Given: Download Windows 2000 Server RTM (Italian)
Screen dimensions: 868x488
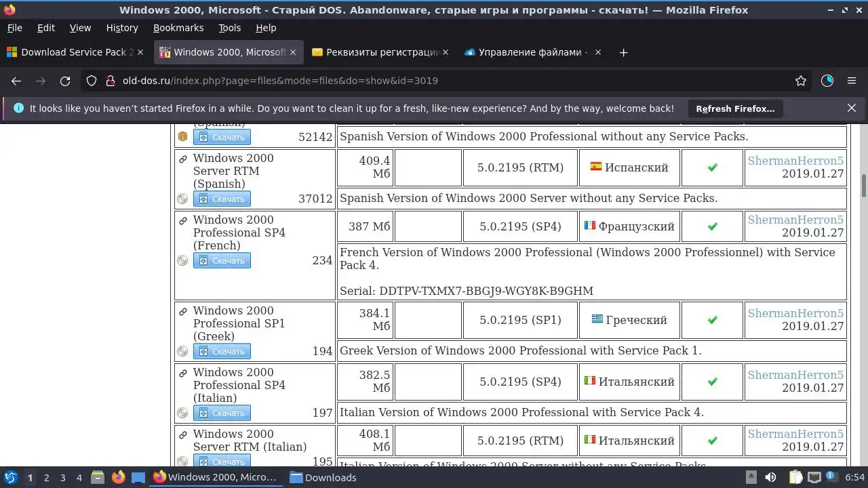Looking at the screenshot, I should [x=222, y=460].
